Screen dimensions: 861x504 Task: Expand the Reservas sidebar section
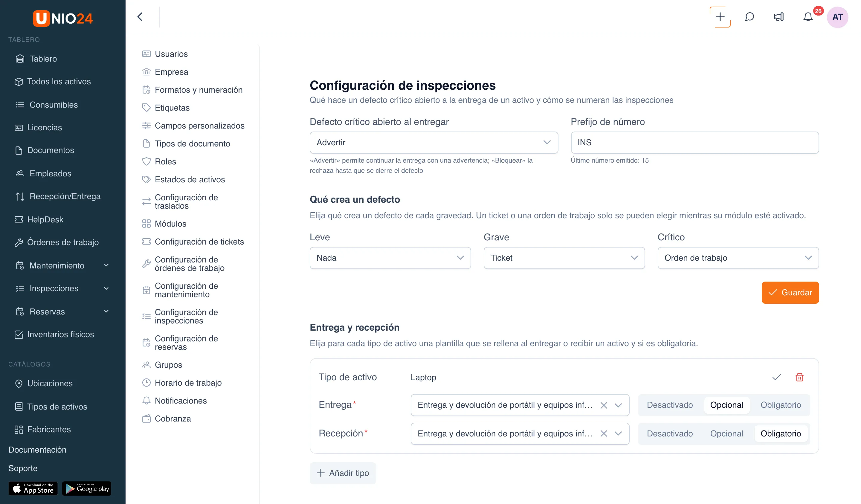62,311
